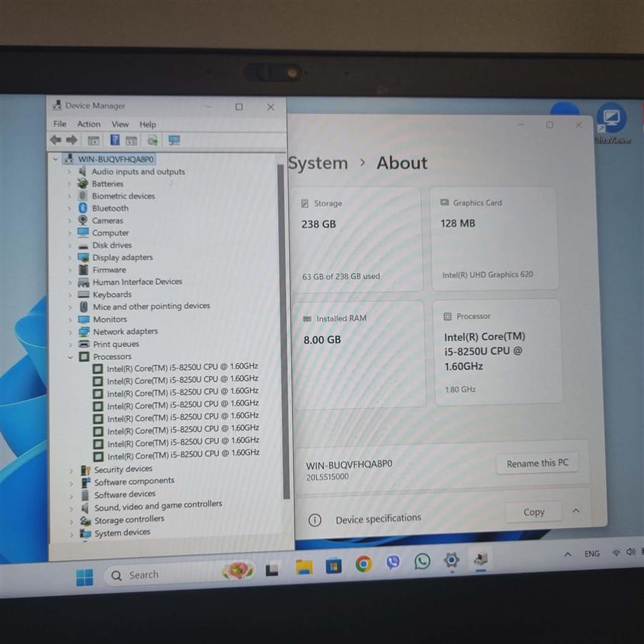The image size is (644, 644).
Task: Expand the Display adapters node
Action: coord(69,258)
